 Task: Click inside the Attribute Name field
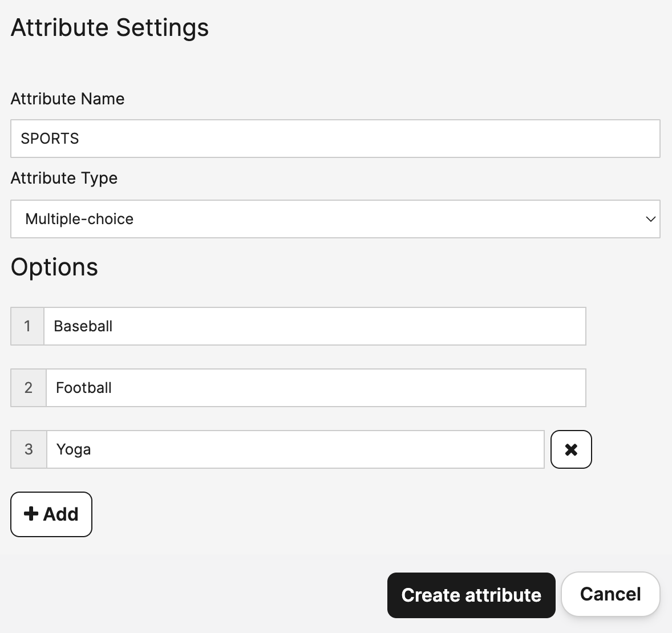[x=335, y=139]
